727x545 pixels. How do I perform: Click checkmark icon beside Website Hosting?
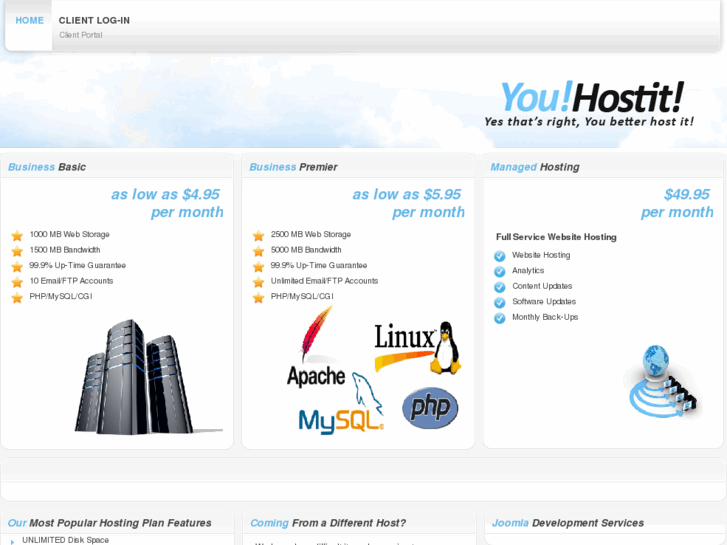(x=500, y=256)
